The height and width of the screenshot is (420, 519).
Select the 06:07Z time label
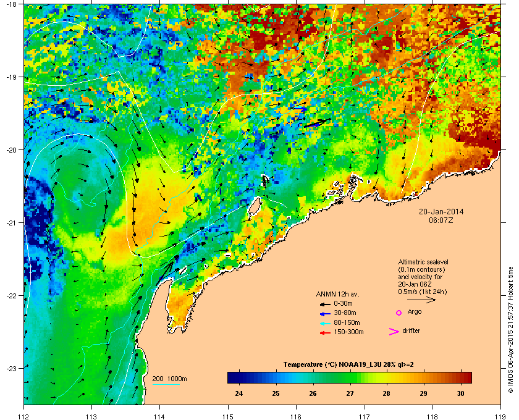(x=441, y=220)
